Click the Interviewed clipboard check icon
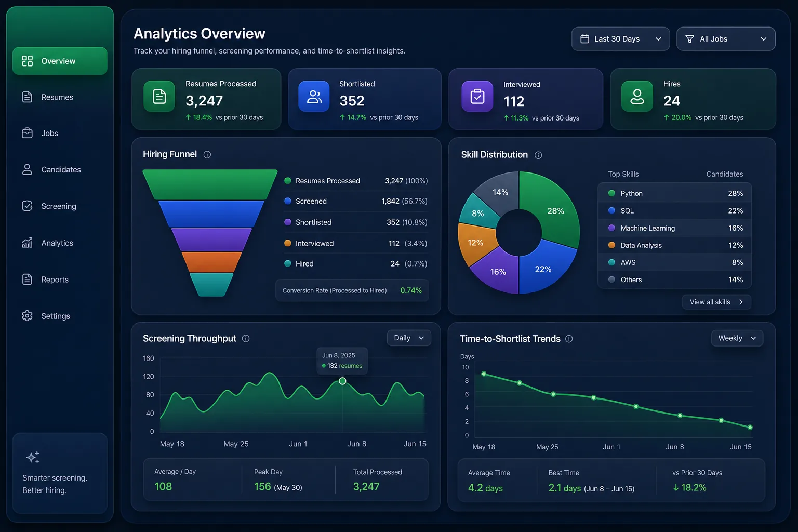Image resolution: width=798 pixels, height=532 pixels. 477,96
